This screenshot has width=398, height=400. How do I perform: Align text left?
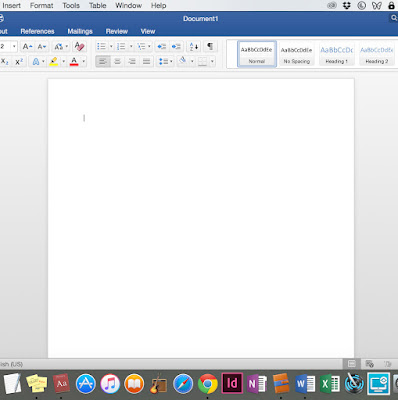103,61
